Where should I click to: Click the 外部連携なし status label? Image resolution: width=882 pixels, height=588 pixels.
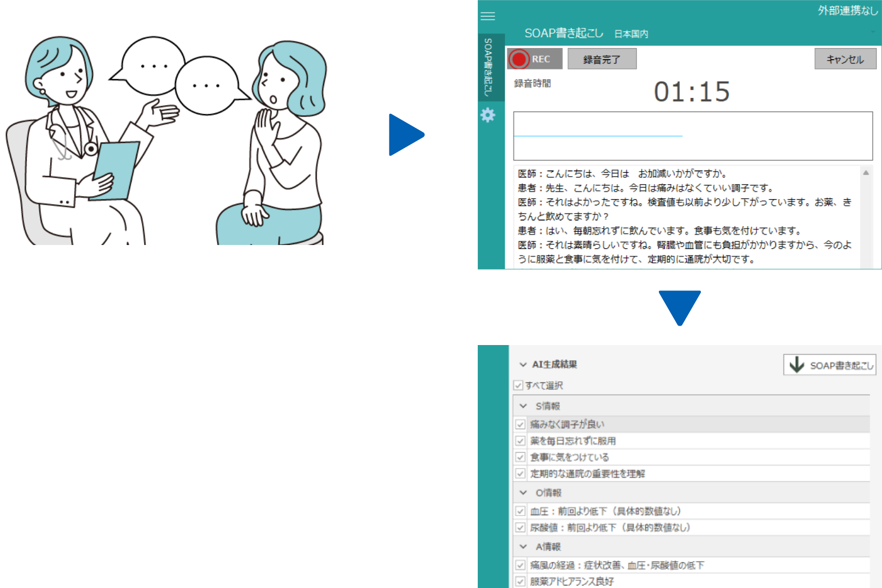click(847, 10)
